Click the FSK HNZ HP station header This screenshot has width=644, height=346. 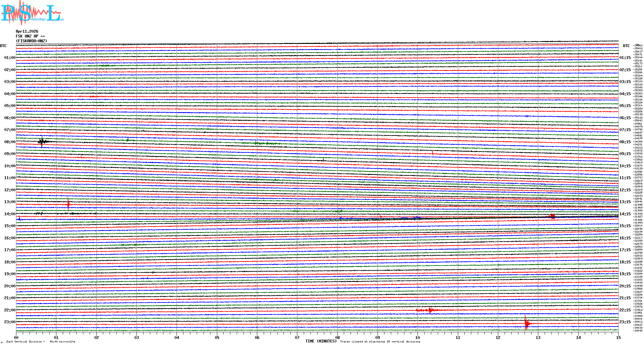tap(30, 36)
